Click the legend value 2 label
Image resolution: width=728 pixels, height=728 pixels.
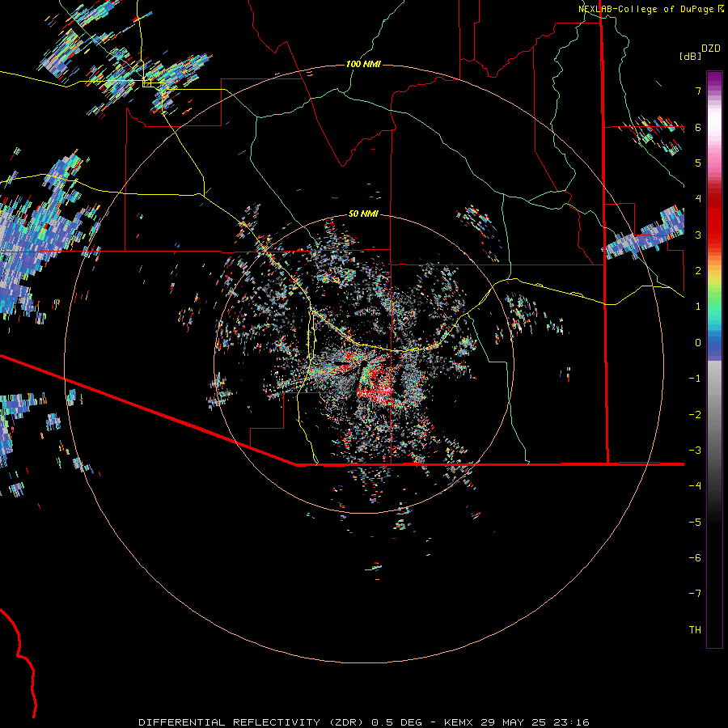pos(698,271)
